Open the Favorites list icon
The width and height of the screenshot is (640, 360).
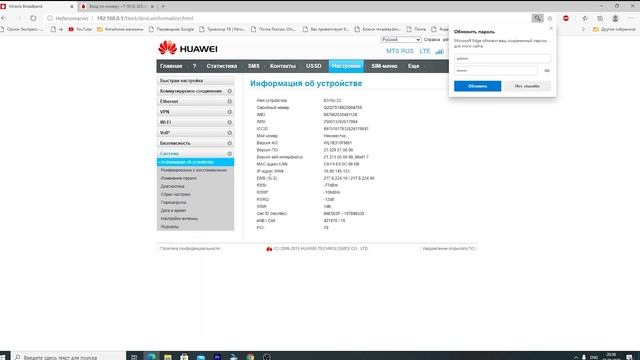pos(585,18)
